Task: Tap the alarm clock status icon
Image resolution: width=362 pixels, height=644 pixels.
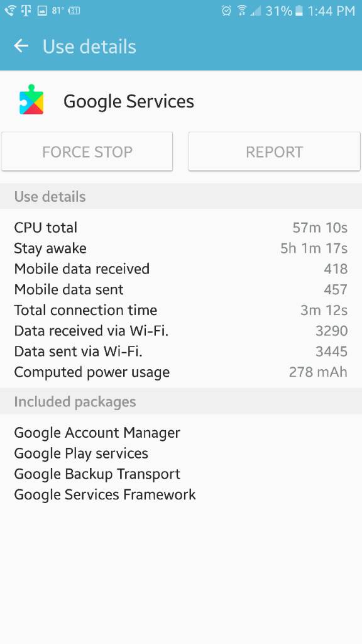Action: pos(226,11)
